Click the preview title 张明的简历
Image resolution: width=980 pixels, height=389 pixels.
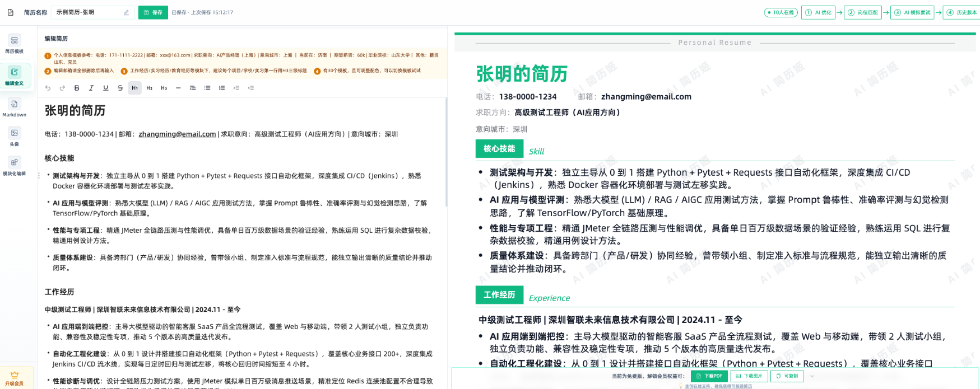coord(522,74)
